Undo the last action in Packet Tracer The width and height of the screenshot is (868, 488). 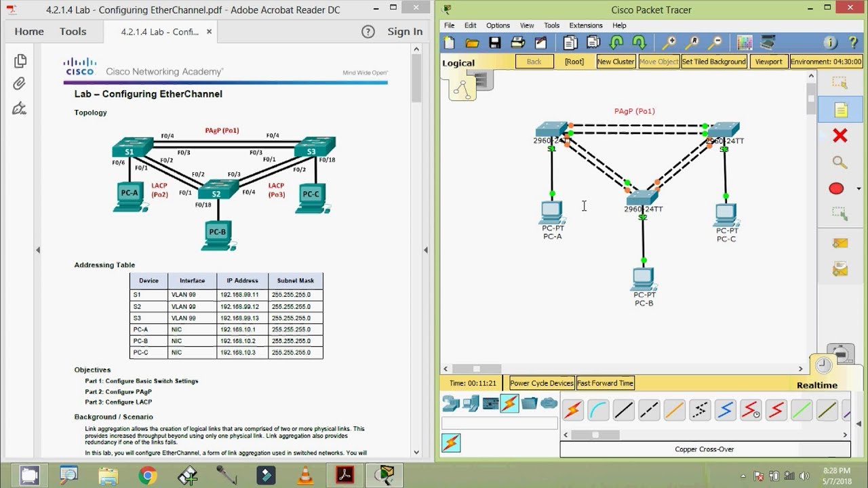click(x=616, y=43)
